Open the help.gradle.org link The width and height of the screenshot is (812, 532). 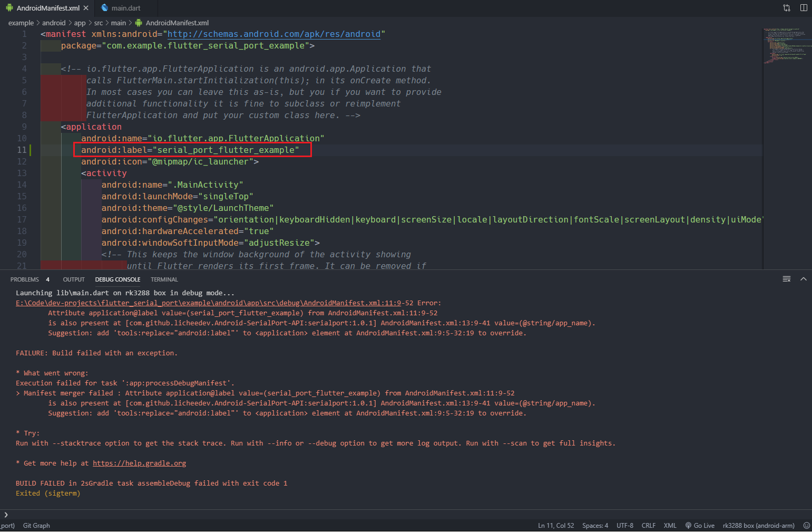139,463
